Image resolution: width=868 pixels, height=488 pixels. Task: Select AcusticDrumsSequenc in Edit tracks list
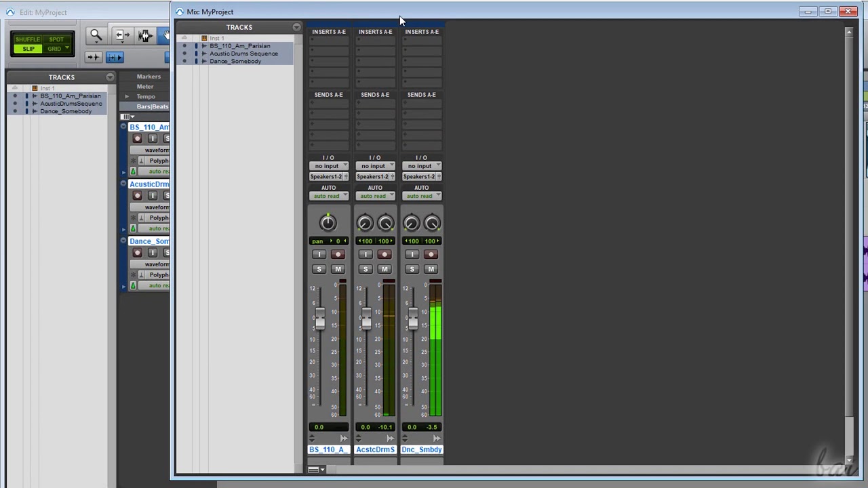[x=71, y=104]
